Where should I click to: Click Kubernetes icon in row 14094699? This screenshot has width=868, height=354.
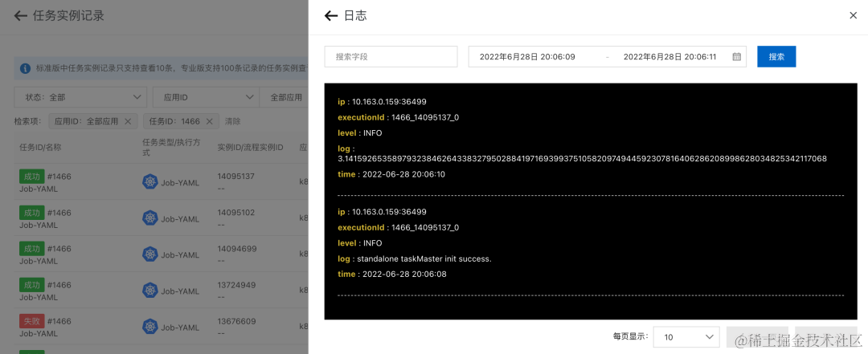(150, 254)
